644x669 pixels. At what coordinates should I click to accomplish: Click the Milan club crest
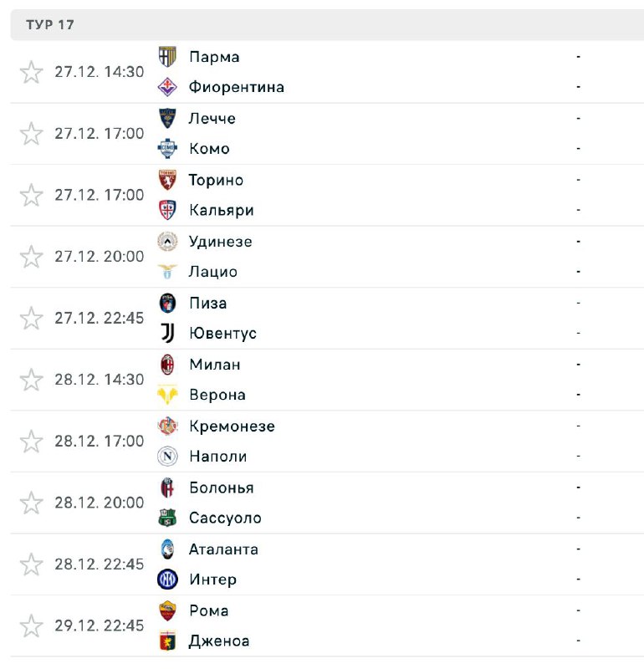pos(167,365)
